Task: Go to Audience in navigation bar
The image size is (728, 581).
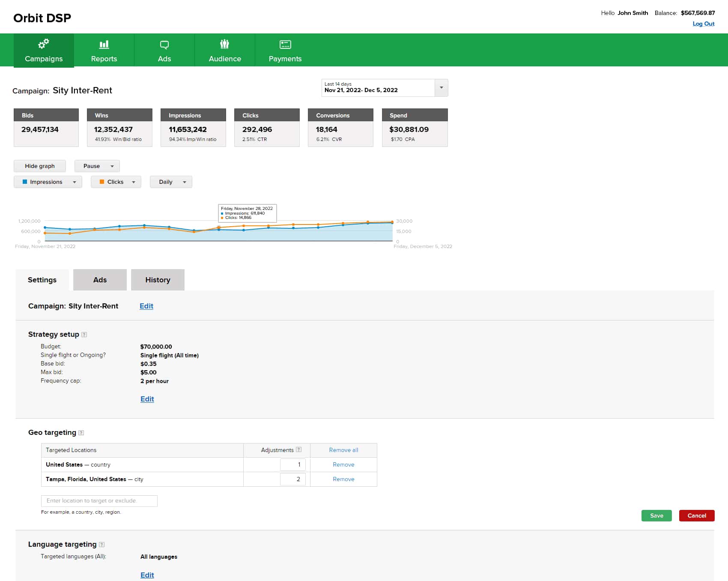Action: pyautogui.click(x=225, y=50)
